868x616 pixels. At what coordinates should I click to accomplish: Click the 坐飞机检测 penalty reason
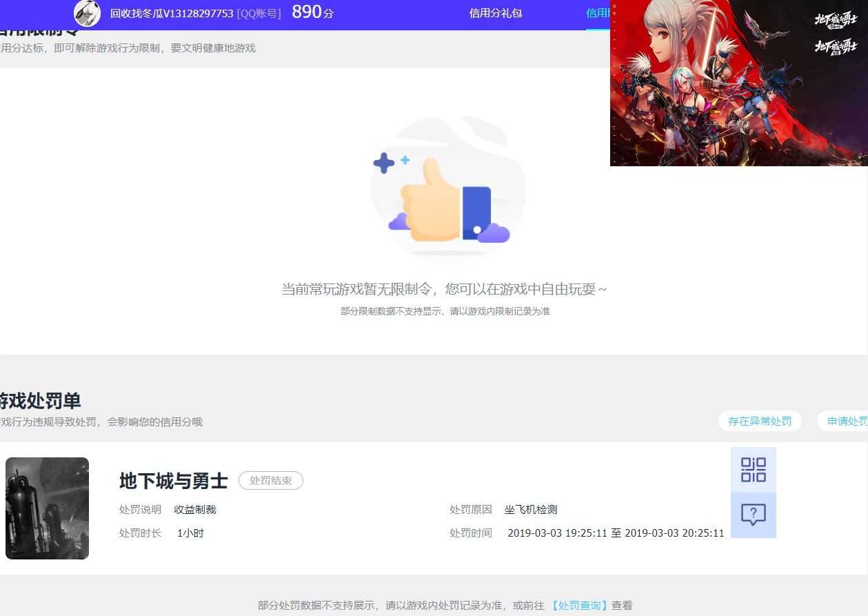click(531, 510)
